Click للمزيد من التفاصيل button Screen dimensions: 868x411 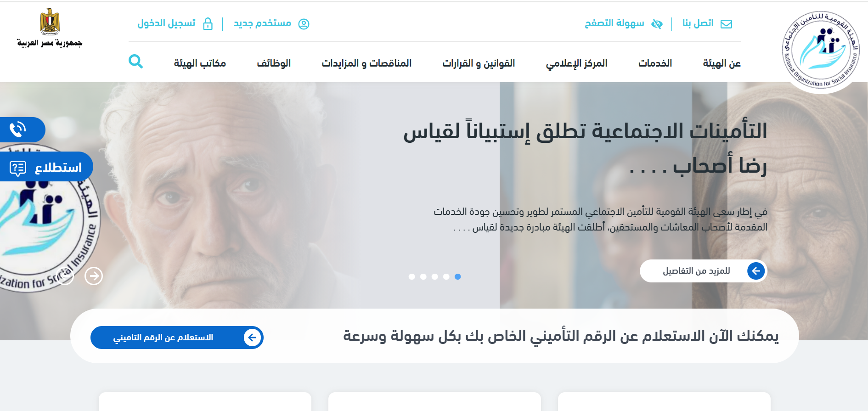coord(703,271)
